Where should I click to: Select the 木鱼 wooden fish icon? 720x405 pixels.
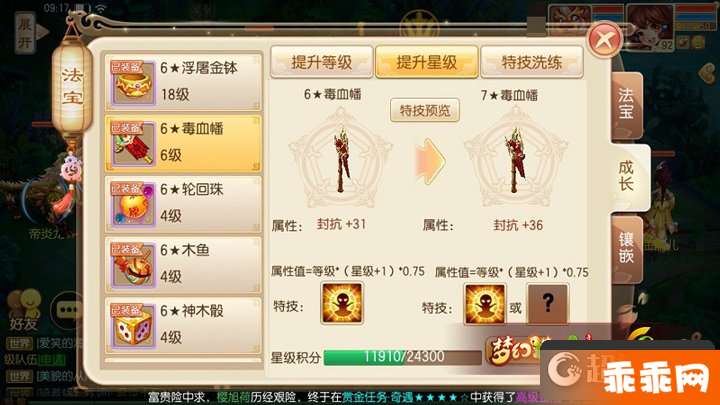pos(132,265)
